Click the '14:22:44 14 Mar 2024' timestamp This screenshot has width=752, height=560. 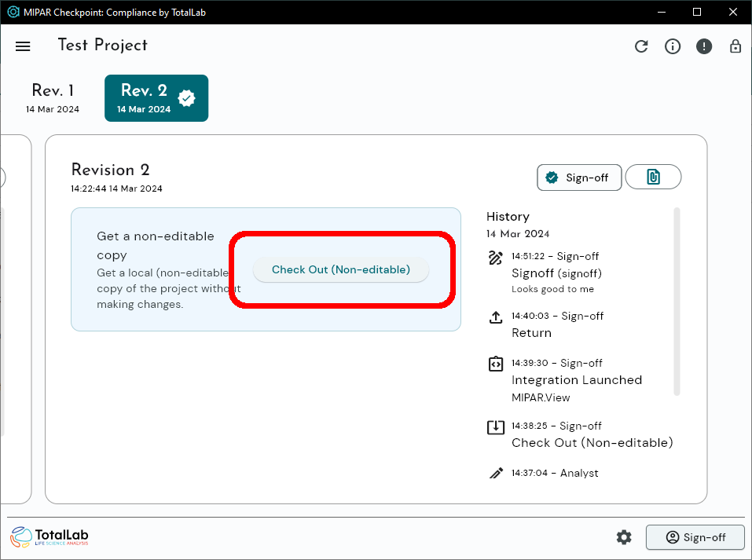116,188
